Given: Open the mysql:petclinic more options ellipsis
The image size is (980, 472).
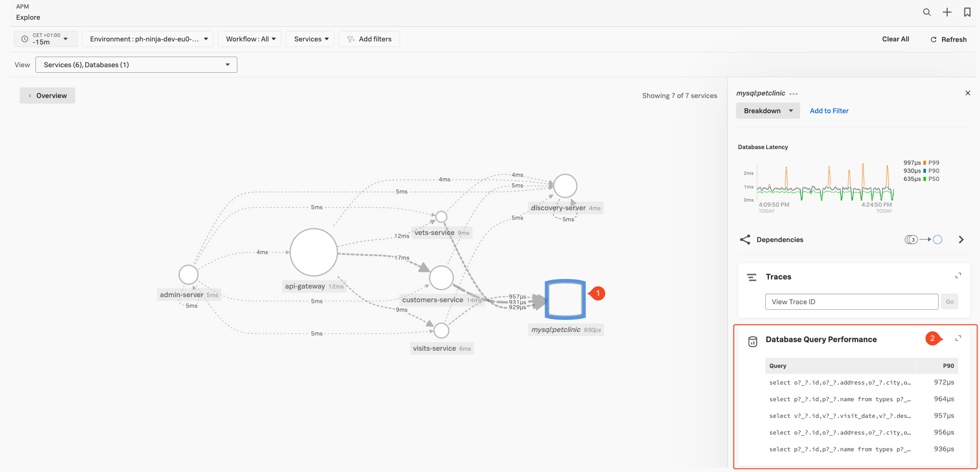Looking at the screenshot, I should [794, 93].
